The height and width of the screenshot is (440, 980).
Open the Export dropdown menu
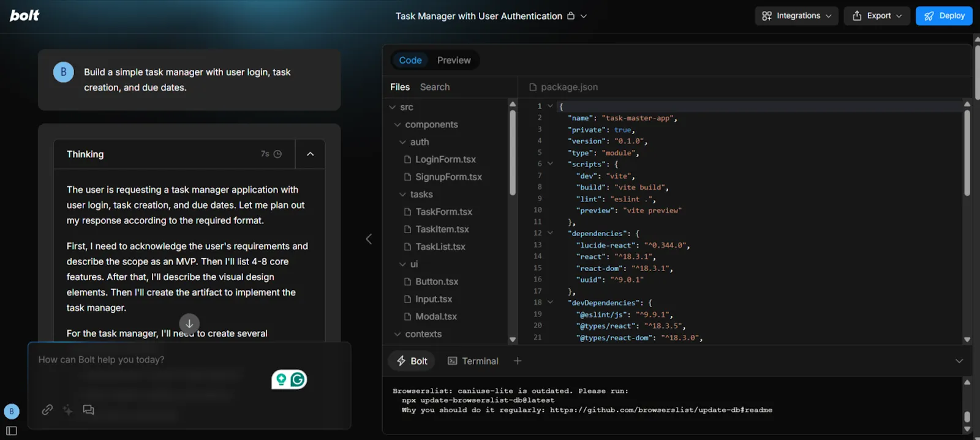[x=877, y=16]
